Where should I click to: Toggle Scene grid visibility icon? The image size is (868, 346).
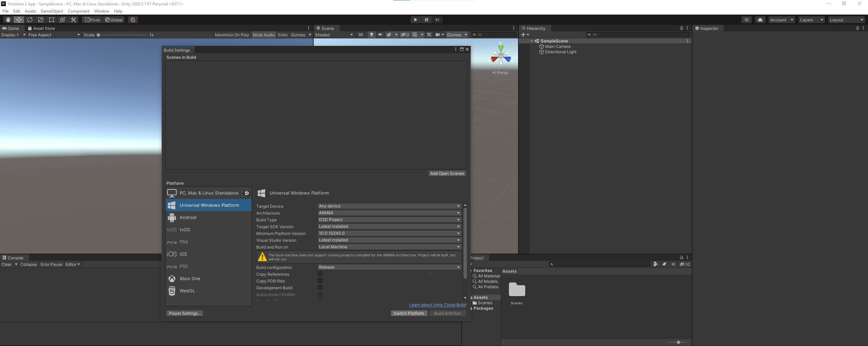coord(415,35)
